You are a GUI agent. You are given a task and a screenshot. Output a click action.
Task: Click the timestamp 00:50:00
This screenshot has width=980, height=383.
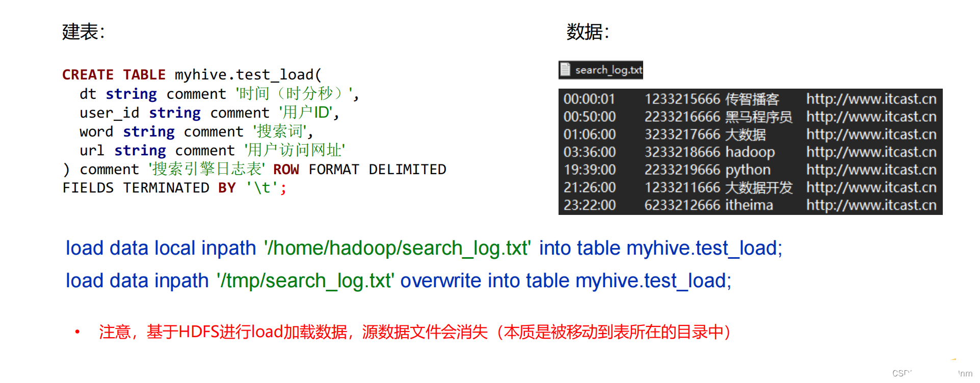[x=590, y=117]
